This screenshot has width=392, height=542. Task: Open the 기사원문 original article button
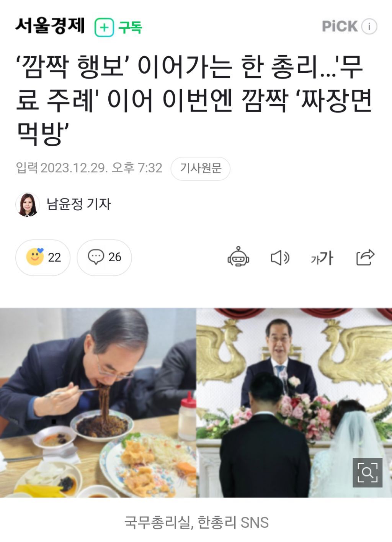click(201, 168)
